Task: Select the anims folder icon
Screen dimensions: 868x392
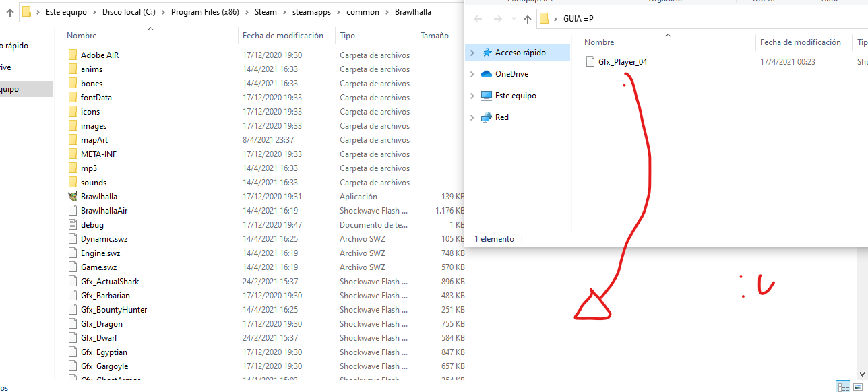Action: (73, 69)
